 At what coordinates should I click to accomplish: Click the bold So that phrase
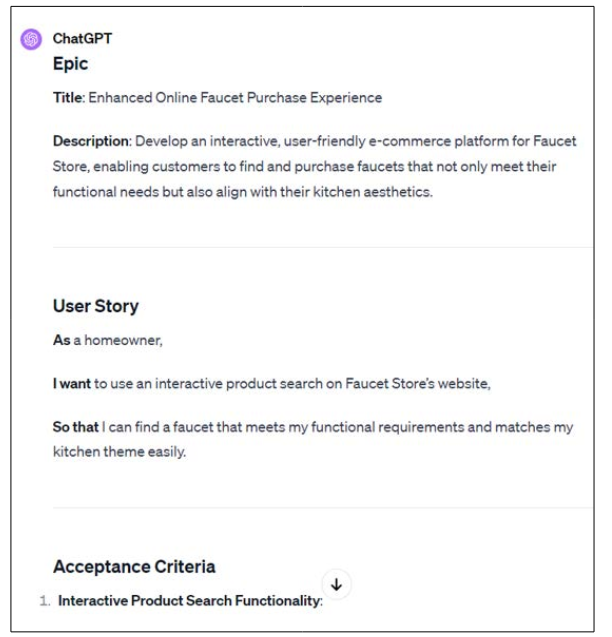tap(76, 427)
